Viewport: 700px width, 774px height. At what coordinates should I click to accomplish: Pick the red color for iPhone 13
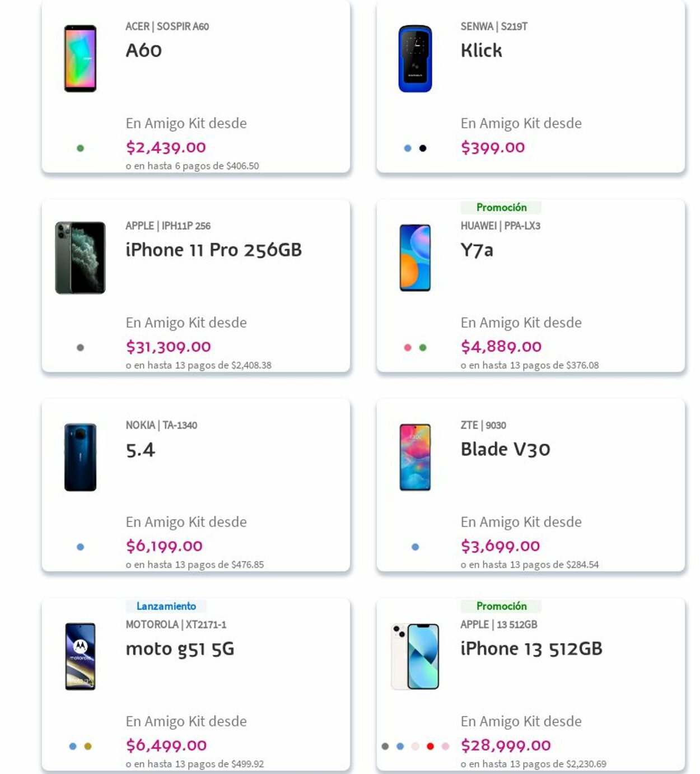430,746
